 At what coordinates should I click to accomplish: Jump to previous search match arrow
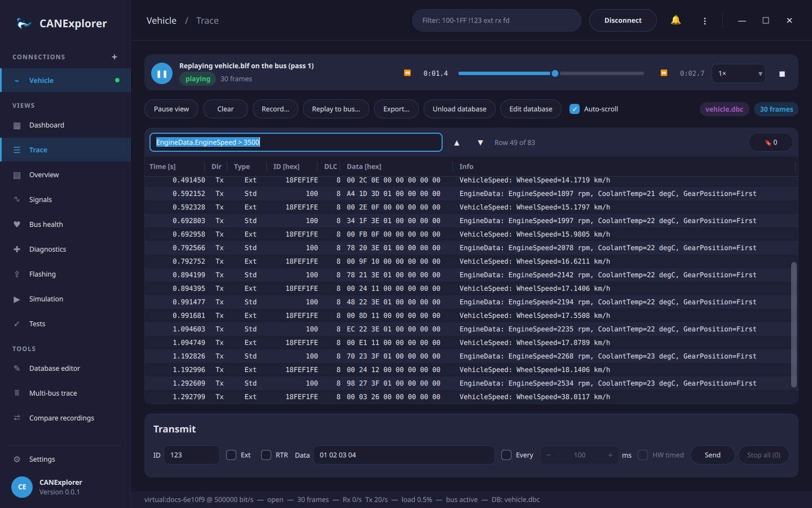pos(457,143)
